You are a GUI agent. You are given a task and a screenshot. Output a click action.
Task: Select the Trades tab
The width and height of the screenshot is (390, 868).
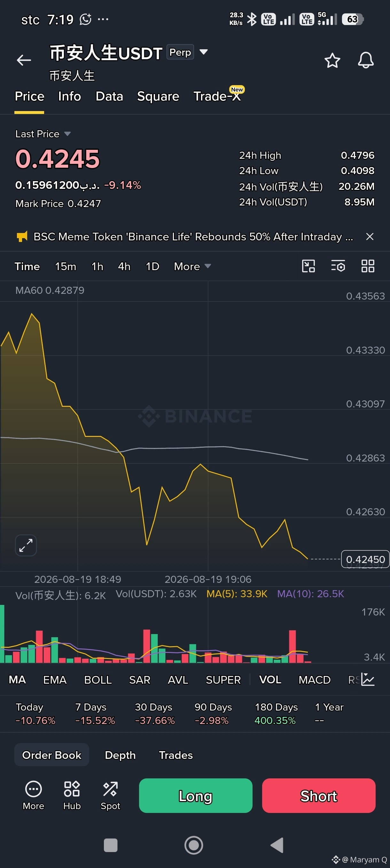click(175, 755)
